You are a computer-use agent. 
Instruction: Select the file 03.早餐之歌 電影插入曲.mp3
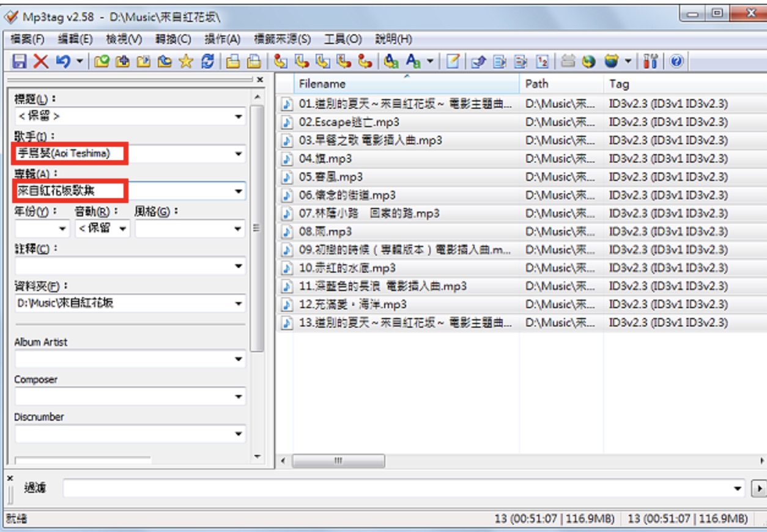(x=371, y=140)
